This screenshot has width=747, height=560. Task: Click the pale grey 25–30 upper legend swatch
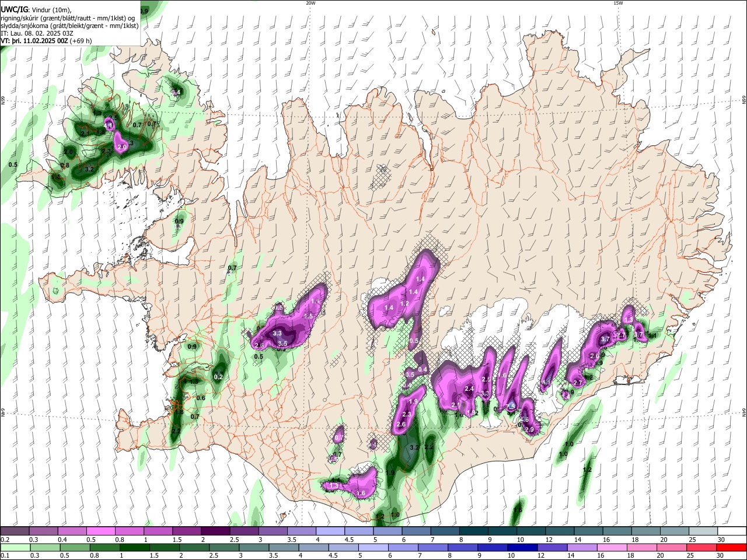point(703,531)
